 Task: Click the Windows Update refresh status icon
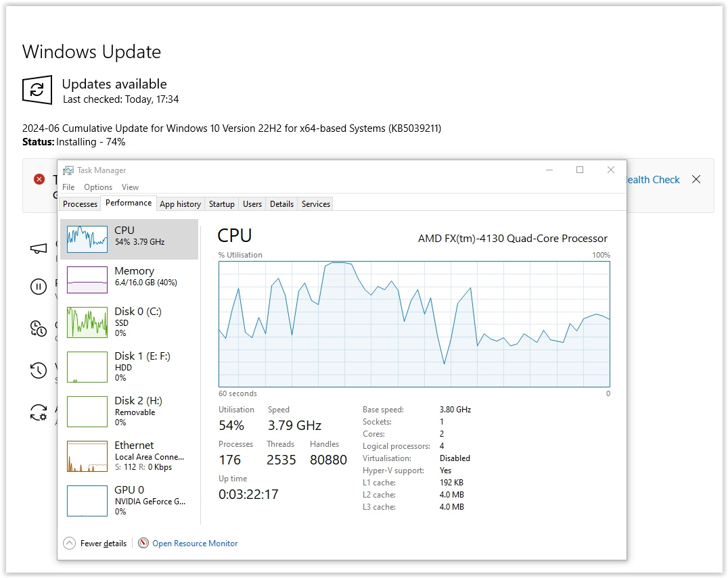click(37, 89)
